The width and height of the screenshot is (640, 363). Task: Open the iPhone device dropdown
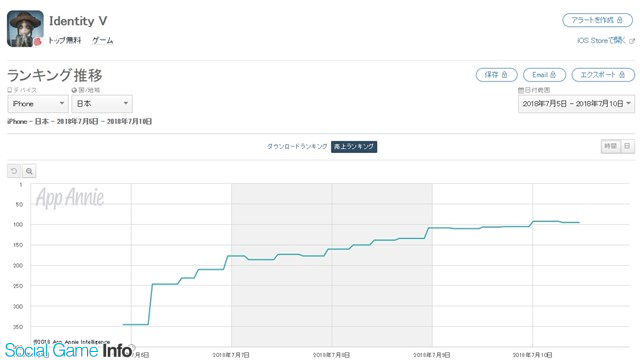click(38, 104)
